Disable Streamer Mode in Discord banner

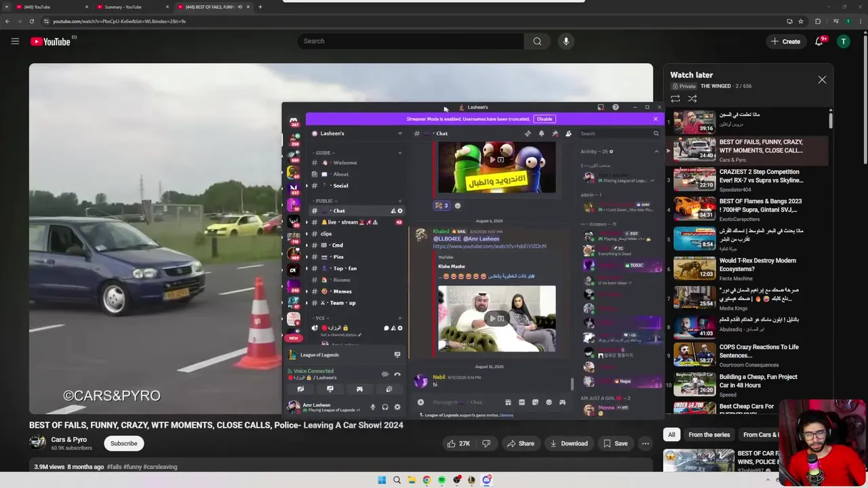[x=545, y=119]
